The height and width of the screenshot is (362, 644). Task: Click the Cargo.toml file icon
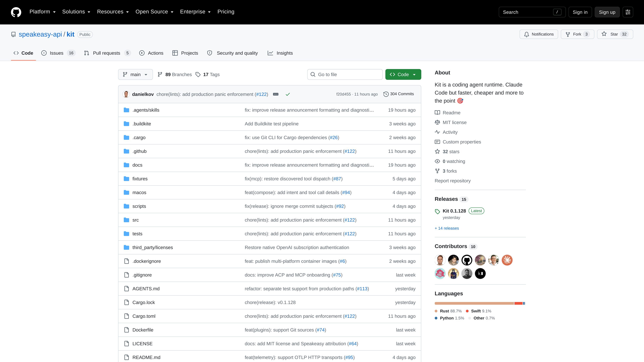(126, 316)
